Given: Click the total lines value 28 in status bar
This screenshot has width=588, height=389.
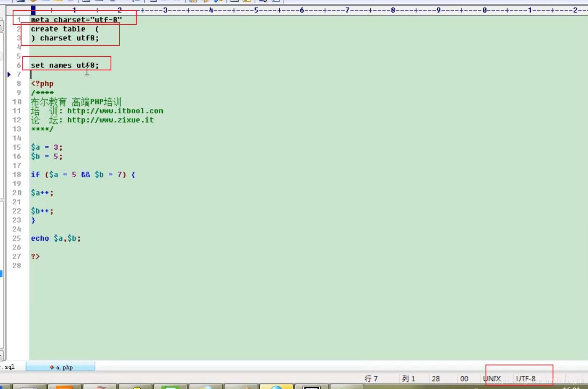Looking at the screenshot, I should pyautogui.click(x=436, y=378).
